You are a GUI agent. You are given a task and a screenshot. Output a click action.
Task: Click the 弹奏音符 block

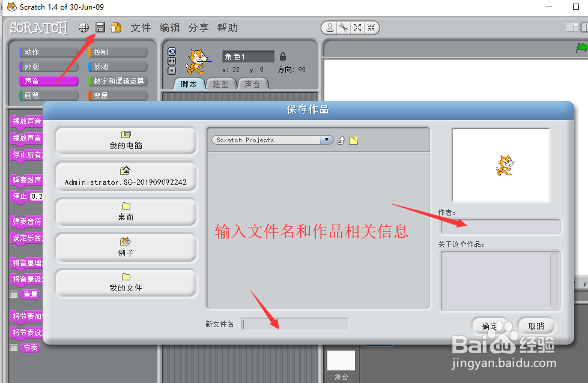[x=27, y=222]
